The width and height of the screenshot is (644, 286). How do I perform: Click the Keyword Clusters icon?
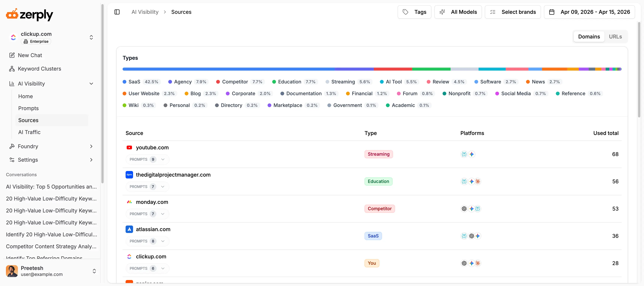click(12, 69)
